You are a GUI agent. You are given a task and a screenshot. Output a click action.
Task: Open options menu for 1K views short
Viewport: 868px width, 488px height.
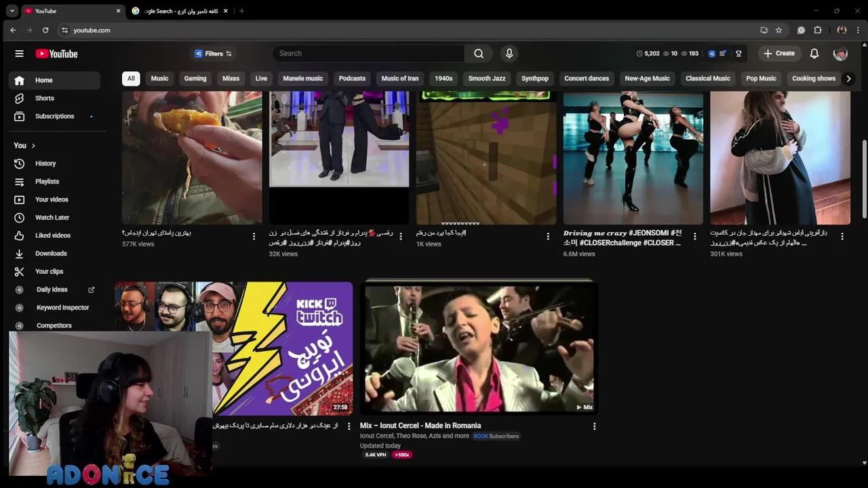[548, 237]
